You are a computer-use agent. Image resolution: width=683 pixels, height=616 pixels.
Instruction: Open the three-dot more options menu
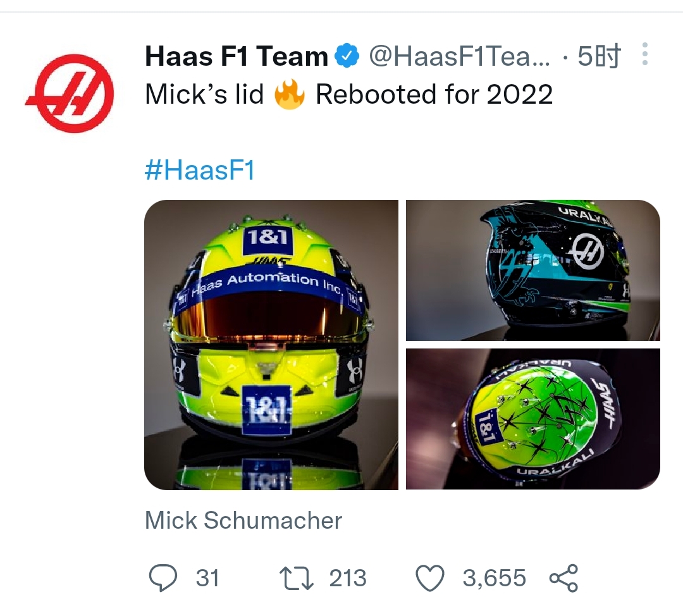coord(644,55)
